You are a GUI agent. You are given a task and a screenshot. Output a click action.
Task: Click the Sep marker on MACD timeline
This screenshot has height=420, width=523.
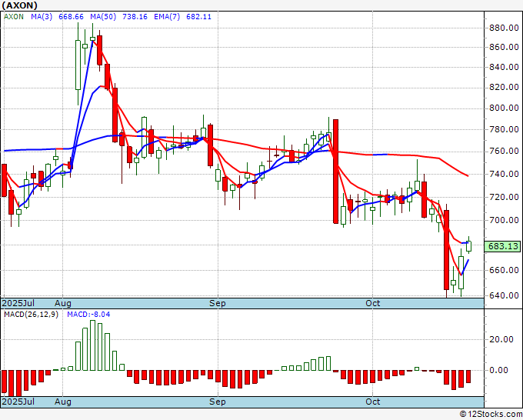[x=218, y=402]
